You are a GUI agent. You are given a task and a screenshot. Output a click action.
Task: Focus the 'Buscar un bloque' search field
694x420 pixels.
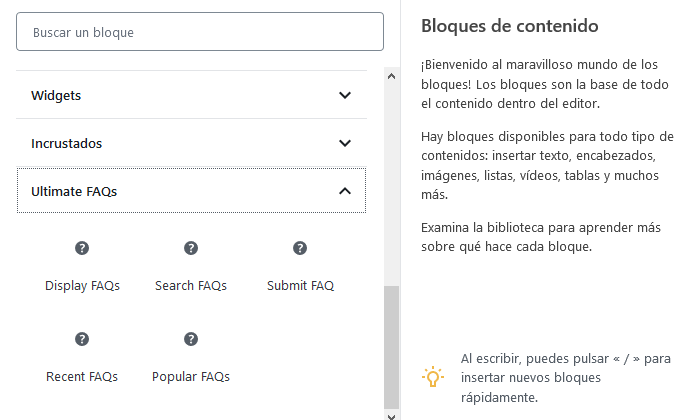click(x=200, y=32)
